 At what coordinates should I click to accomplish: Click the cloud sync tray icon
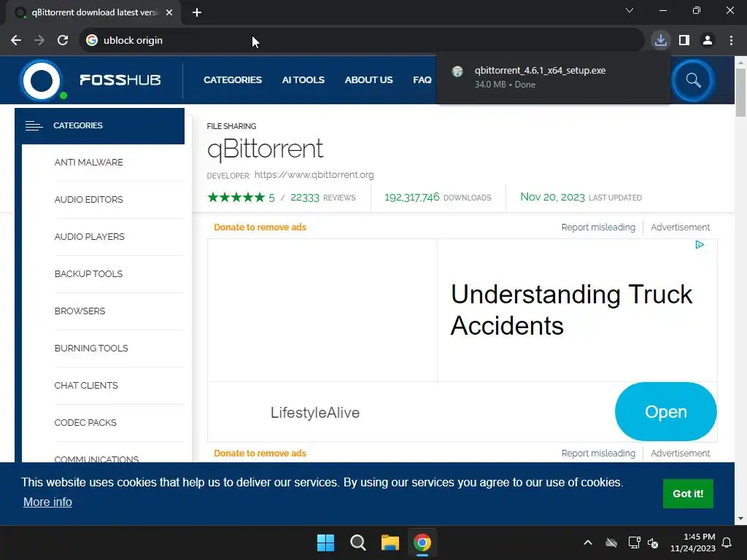point(611,542)
